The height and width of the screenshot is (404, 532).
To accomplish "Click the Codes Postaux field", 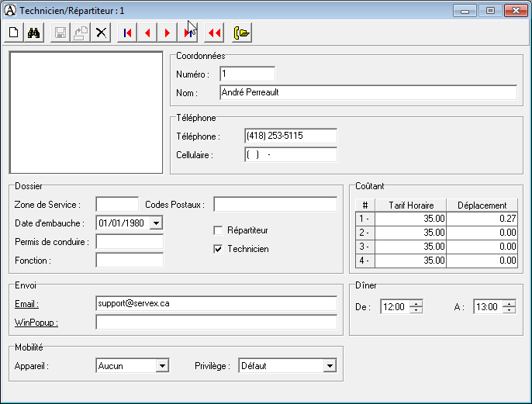I will (x=275, y=204).
